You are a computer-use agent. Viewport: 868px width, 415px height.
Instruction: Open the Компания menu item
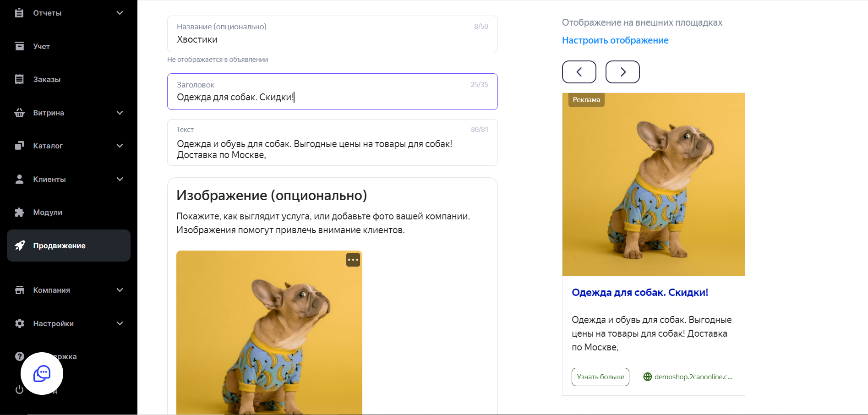pos(51,290)
